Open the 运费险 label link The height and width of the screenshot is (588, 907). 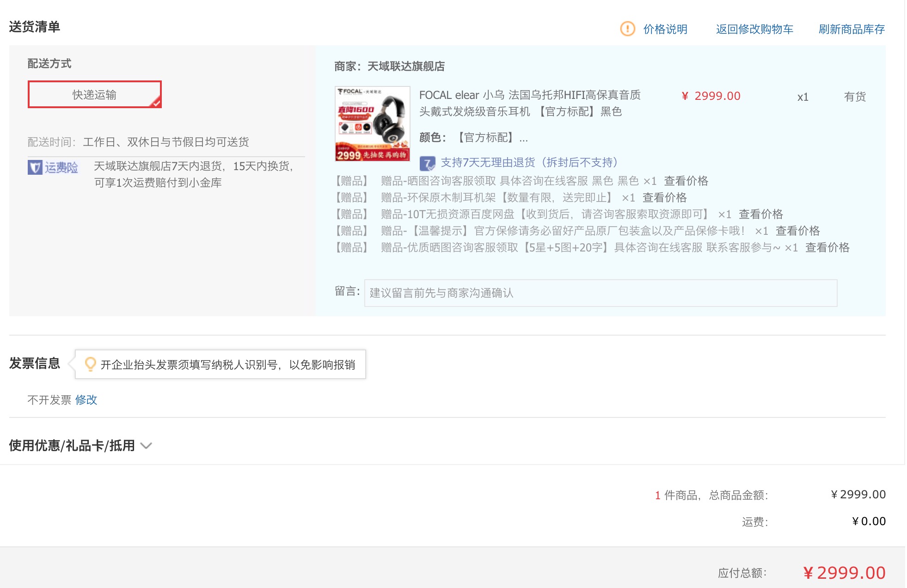tap(61, 167)
